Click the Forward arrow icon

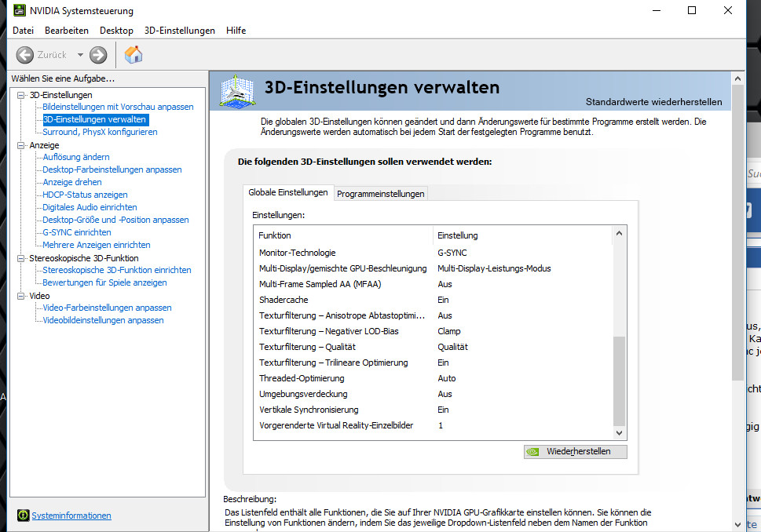click(98, 55)
